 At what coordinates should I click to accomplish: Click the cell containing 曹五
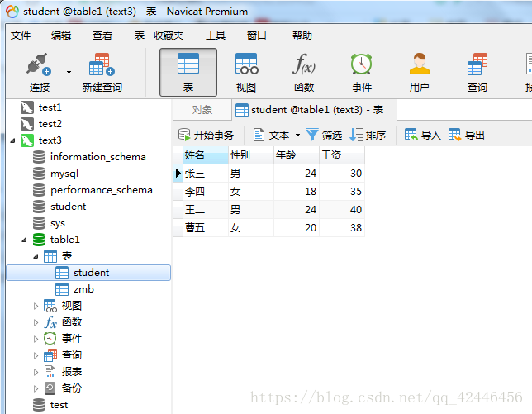coord(206,228)
